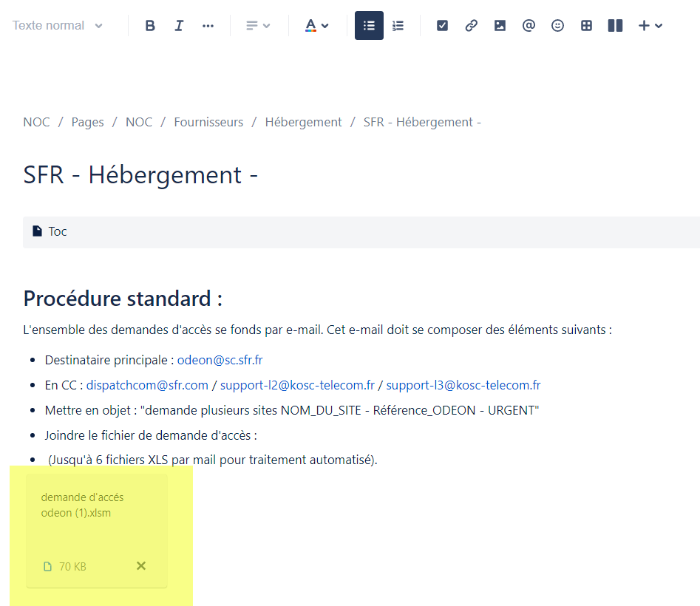This screenshot has width=700, height=606.
Task: Insert action item checkbox
Action: [x=442, y=25]
